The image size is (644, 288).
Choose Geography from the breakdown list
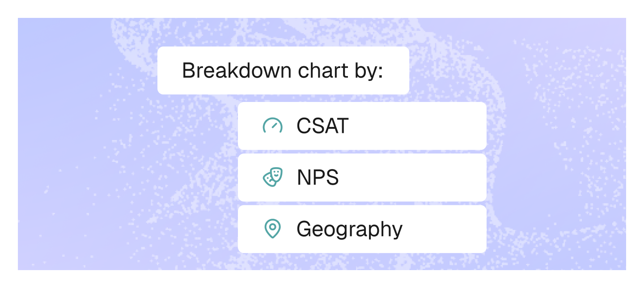click(362, 229)
